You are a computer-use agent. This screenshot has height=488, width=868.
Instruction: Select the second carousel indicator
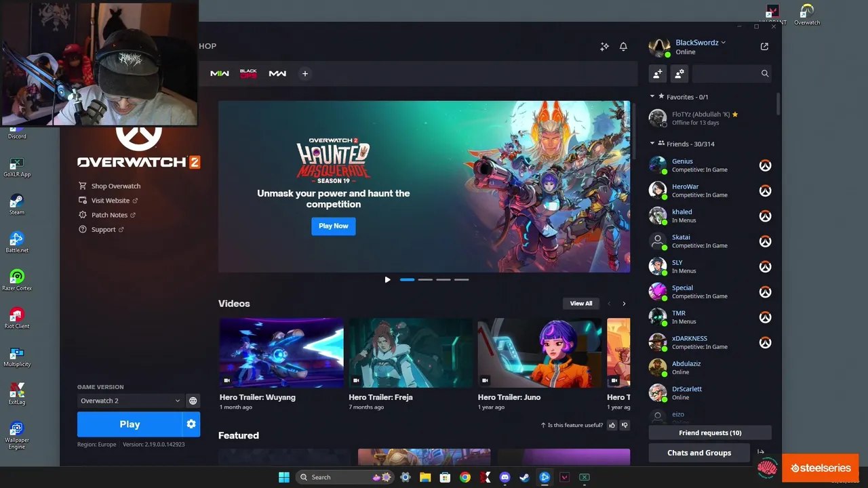pos(425,279)
